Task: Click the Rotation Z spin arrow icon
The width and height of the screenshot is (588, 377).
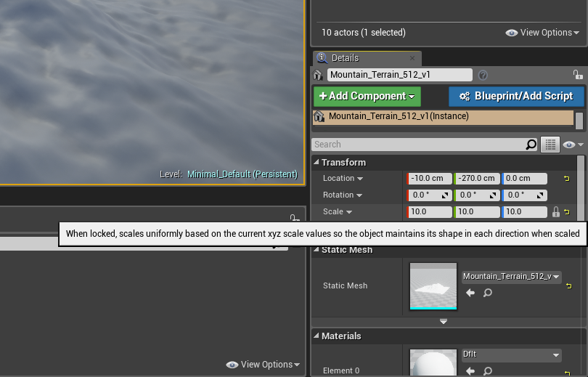Action: tap(540, 195)
